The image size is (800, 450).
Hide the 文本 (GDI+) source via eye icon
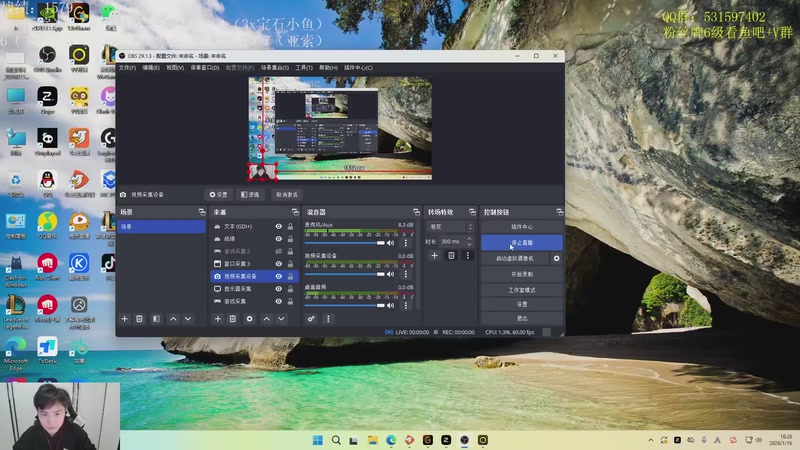tap(279, 227)
